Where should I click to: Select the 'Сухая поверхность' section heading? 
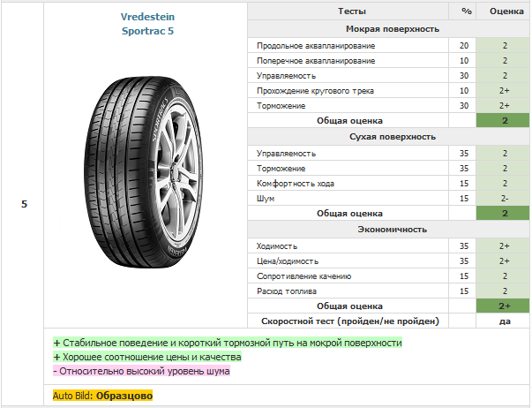[393, 137]
